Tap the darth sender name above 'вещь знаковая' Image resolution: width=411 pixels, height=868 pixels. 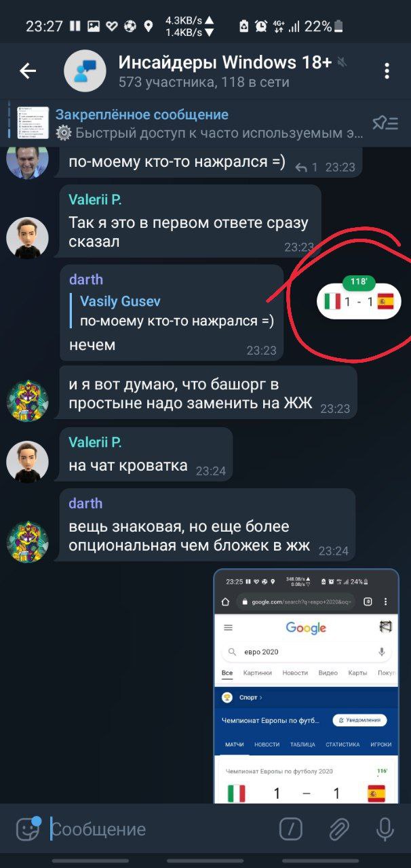coord(85,503)
